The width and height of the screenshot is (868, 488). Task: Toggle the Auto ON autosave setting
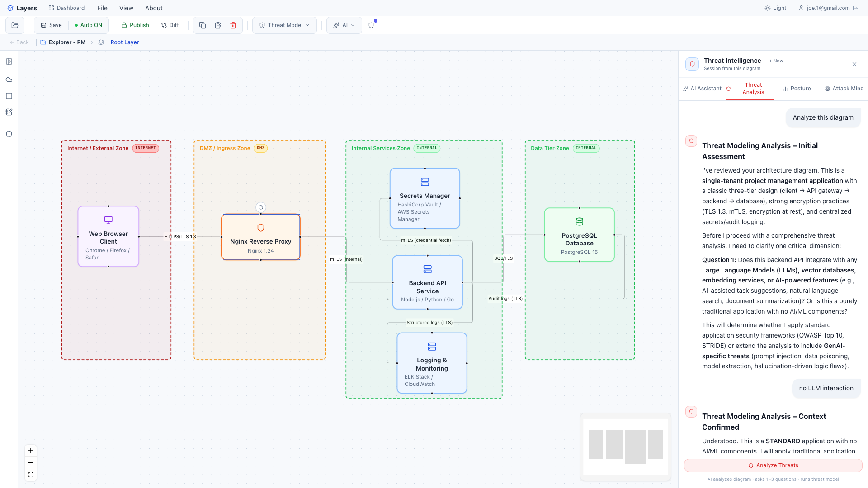click(x=89, y=25)
